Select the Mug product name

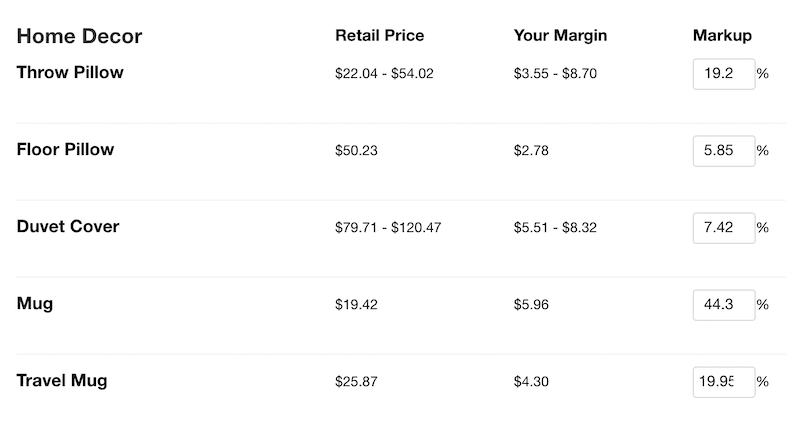[35, 304]
